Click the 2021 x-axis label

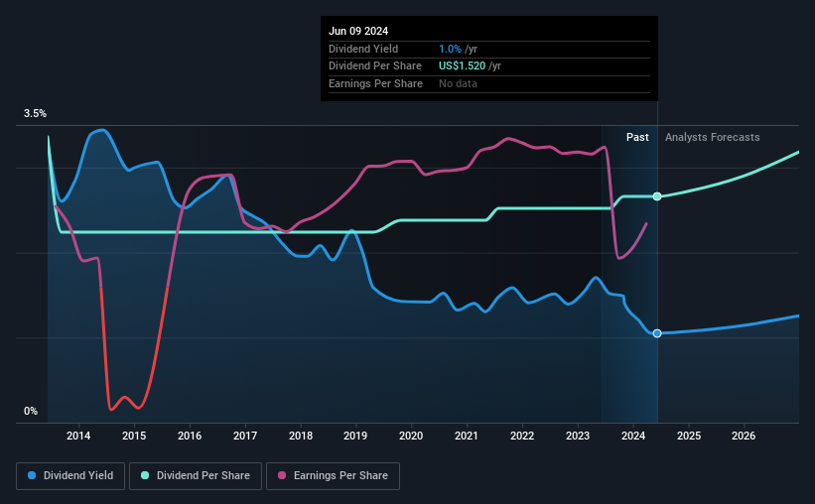(467, 436)
